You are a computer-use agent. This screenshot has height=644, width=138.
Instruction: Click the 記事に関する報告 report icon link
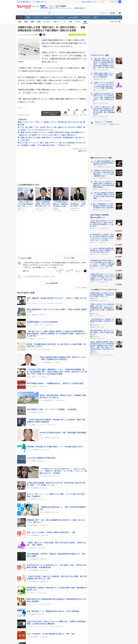point(23,115)
